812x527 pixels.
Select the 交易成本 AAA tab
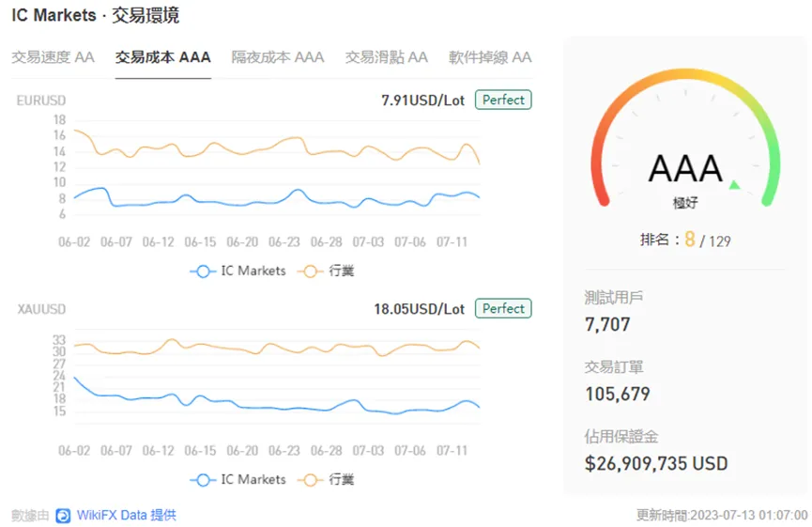[162, 57]
